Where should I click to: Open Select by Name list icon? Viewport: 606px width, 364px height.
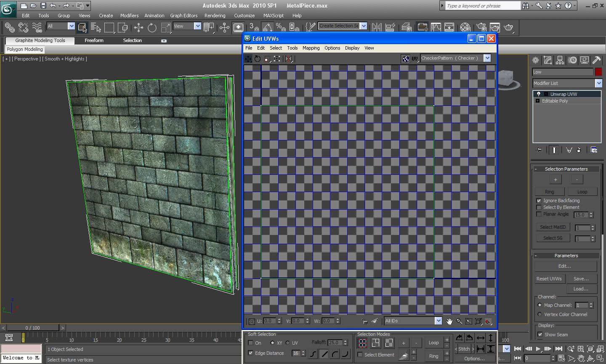96,27
